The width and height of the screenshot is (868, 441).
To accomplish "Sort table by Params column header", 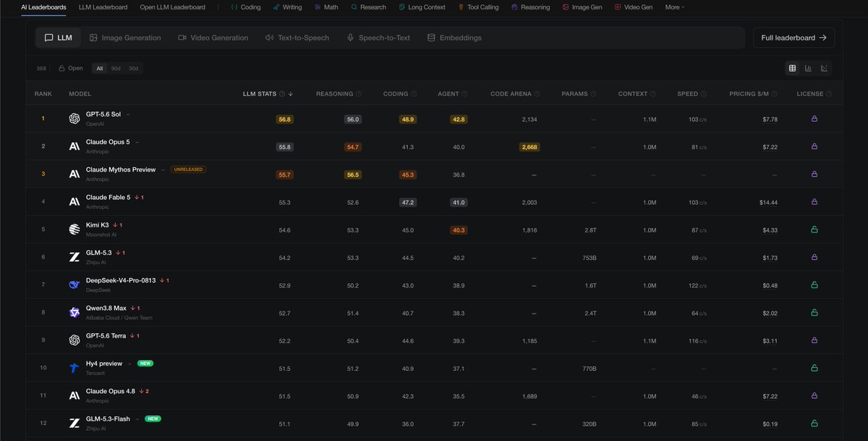I will [x=575, y=94].
